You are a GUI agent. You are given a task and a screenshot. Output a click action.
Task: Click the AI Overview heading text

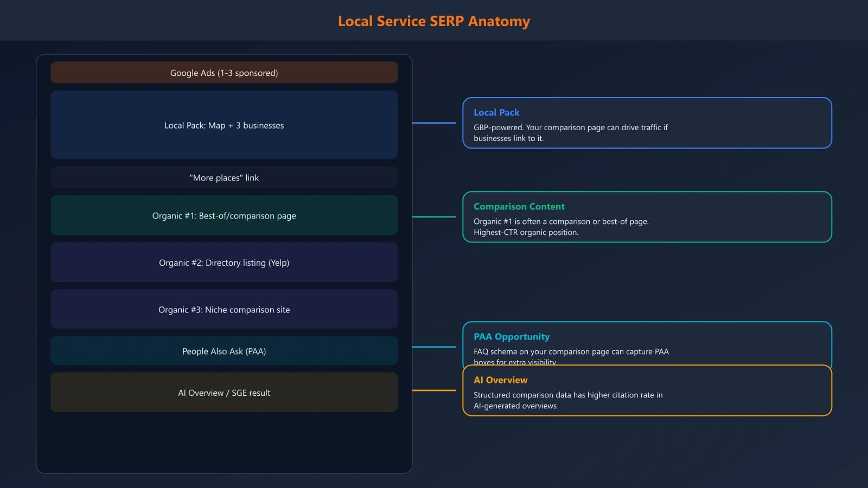point(501,380)
